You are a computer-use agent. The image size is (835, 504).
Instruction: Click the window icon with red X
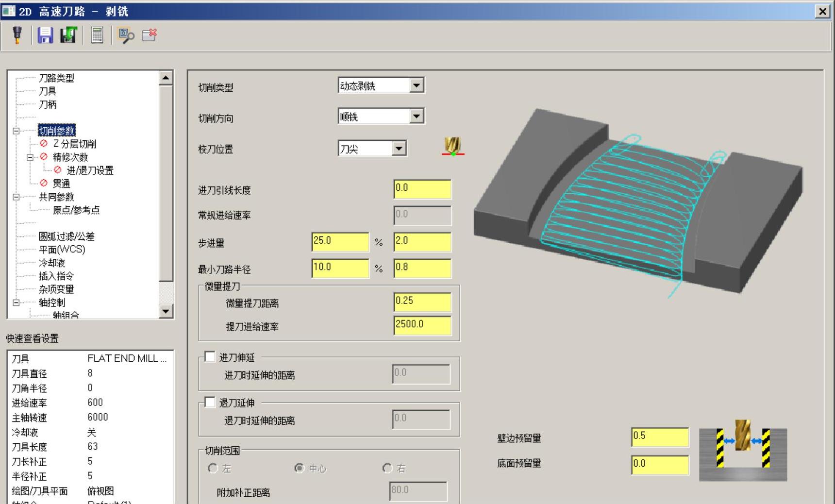150,35
